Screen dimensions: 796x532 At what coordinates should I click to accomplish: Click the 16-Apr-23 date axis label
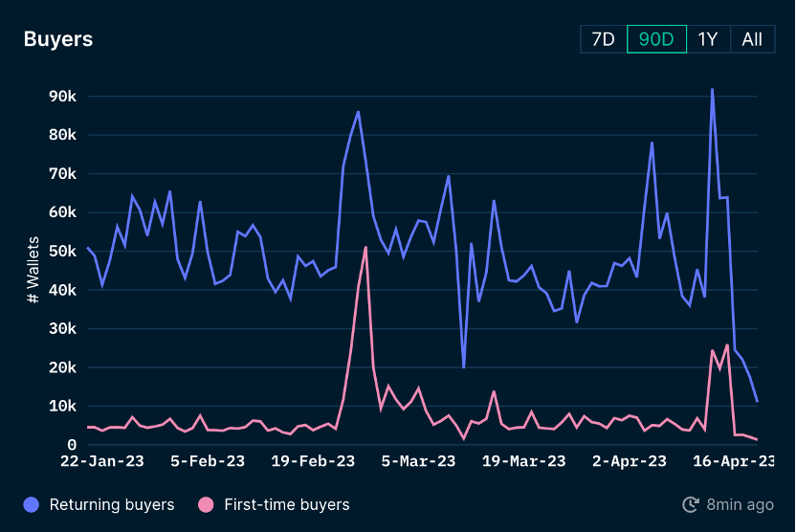click(734, 461)
